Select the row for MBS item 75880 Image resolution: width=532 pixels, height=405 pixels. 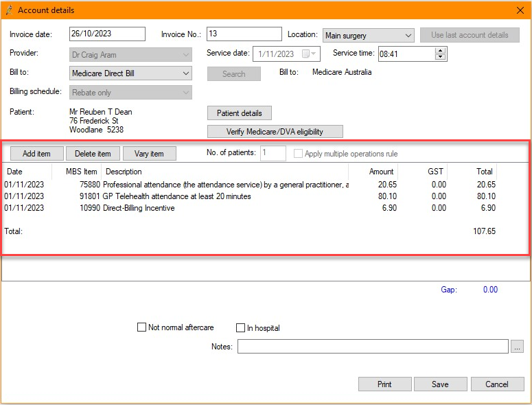coord(250,185)
